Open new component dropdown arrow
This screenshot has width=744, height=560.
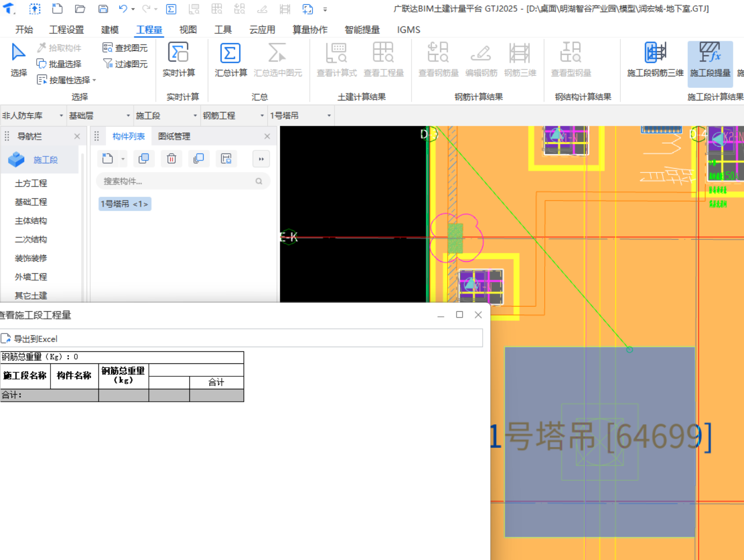point(123,159)
